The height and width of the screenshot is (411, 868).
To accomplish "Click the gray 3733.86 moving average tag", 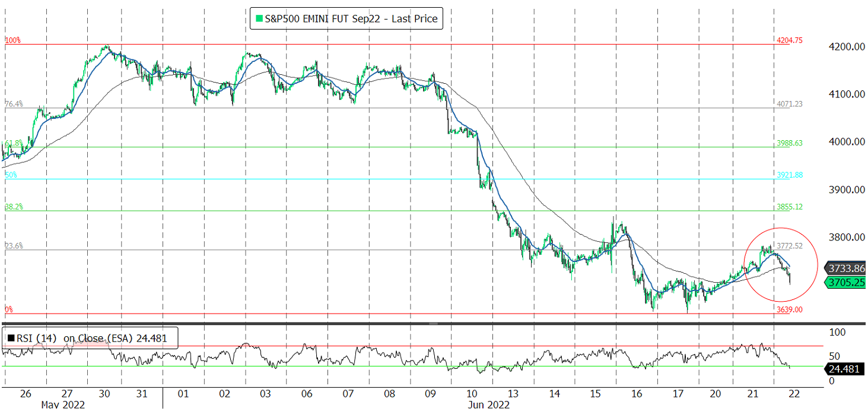I will (x=847, y=268).
